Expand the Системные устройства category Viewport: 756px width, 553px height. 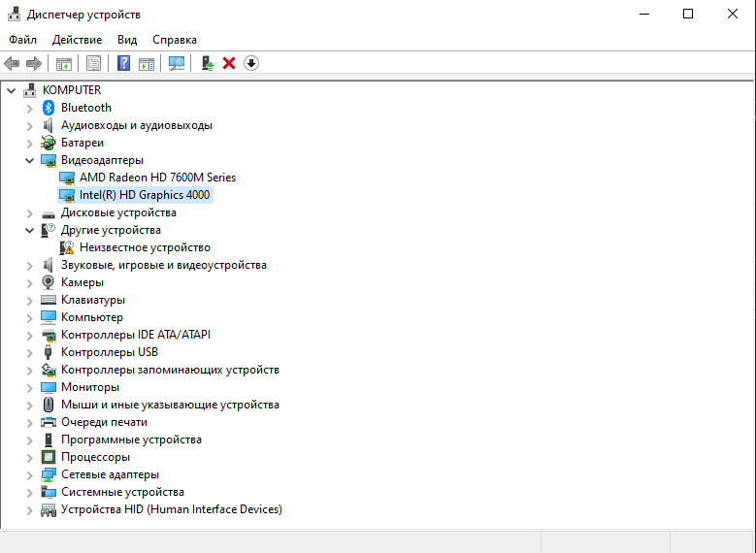point(29,493)
